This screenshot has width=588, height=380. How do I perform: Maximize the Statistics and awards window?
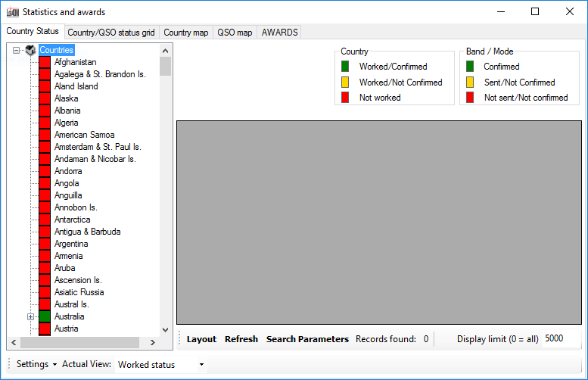coord(535,11)
